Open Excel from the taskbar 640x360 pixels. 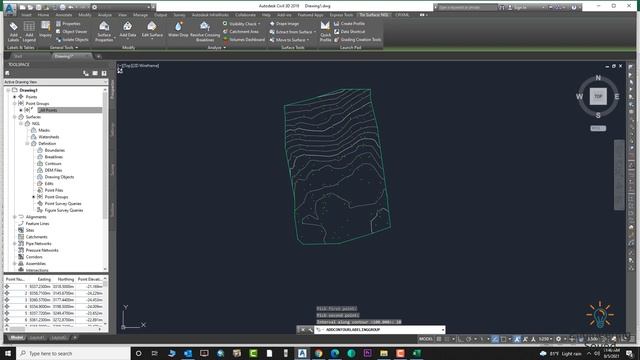416,353
